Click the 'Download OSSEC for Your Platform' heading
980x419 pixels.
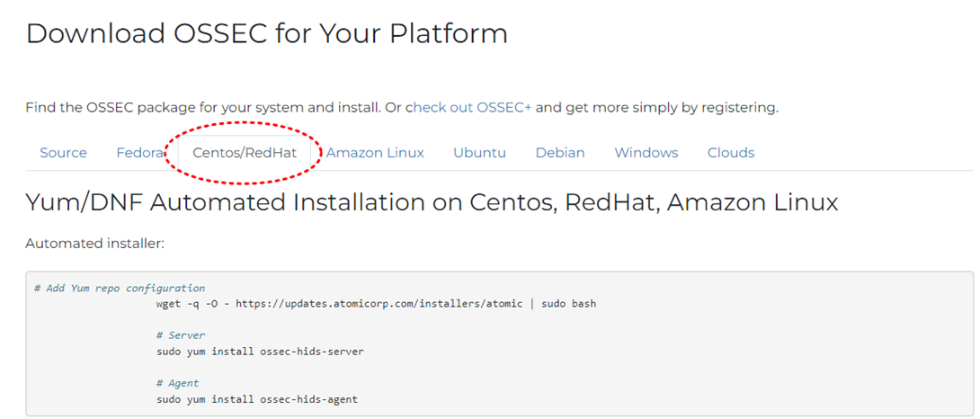pyautogui.click(x=266, y=34)
